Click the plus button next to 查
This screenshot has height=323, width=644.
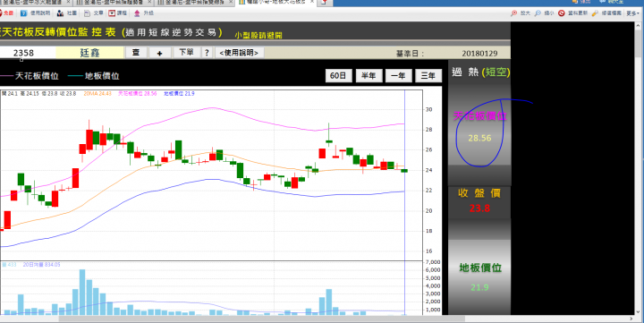point(160,53)
